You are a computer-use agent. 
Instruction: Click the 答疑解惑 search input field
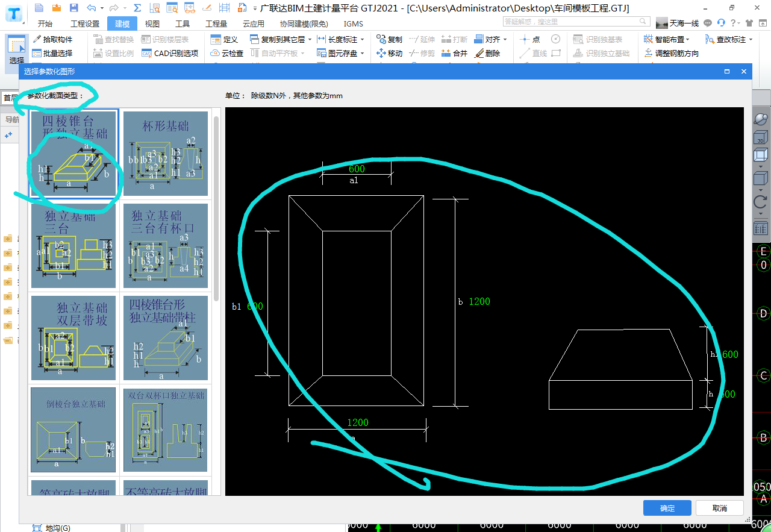[x=577, y=22]
